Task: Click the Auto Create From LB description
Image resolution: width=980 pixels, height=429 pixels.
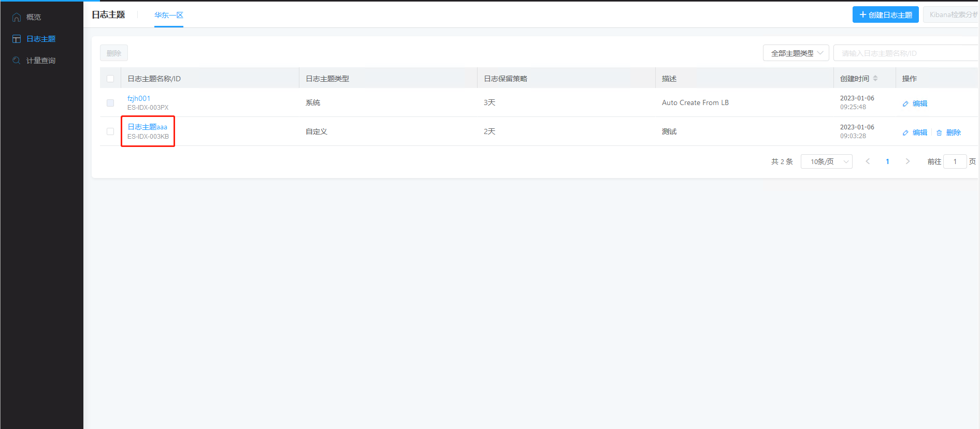Action: pyautogui.click(x=695, y=102)
